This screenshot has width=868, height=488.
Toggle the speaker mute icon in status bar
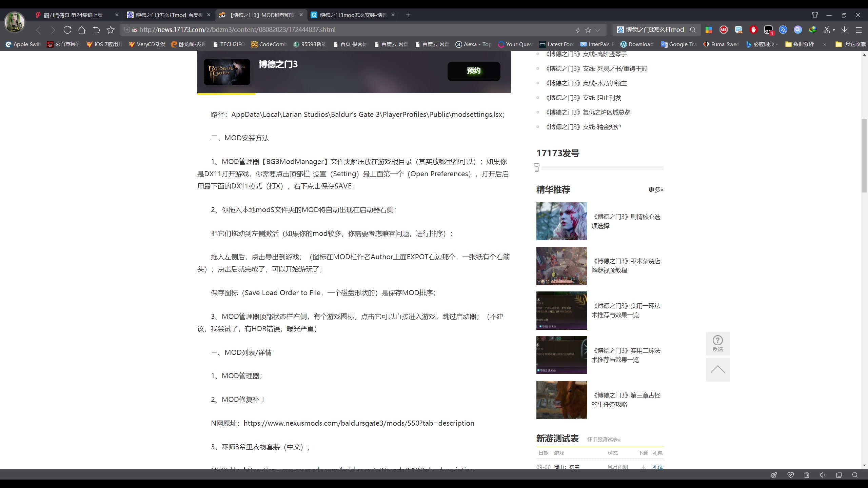823,475
